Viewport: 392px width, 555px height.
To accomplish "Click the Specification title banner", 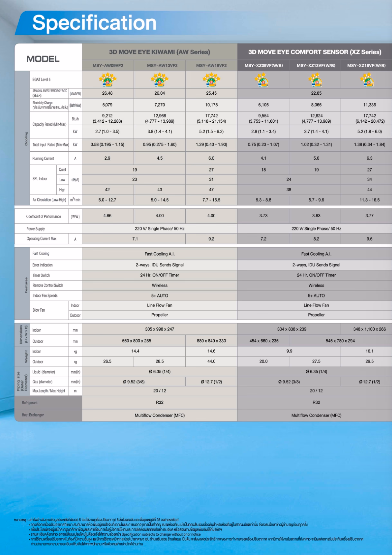I will 94,23.
